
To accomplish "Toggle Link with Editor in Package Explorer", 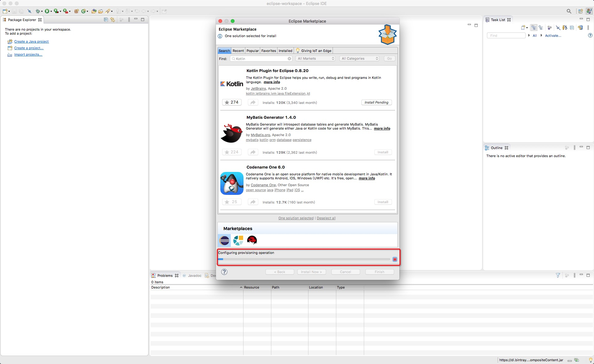I will (x=113, y=19).
